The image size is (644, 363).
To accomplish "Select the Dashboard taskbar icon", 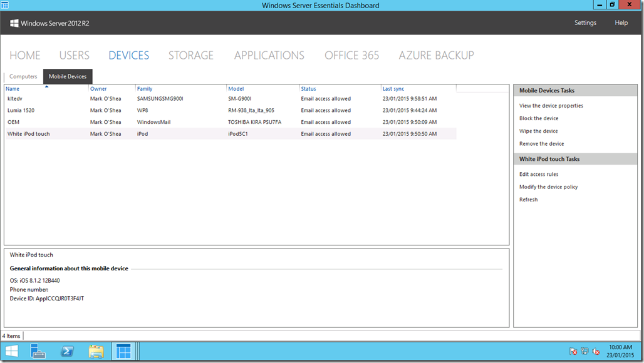I will click(x=123, y=352).
